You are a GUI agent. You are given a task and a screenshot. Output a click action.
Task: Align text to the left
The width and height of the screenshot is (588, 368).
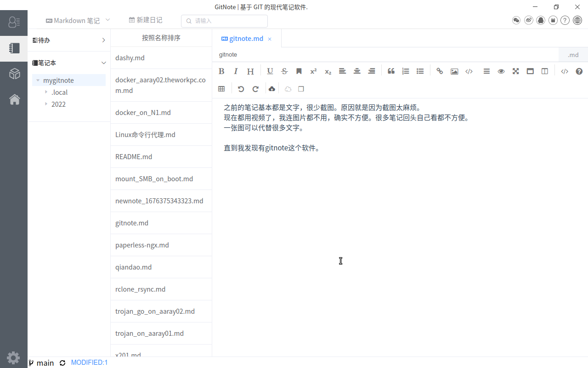coord(342,71)
